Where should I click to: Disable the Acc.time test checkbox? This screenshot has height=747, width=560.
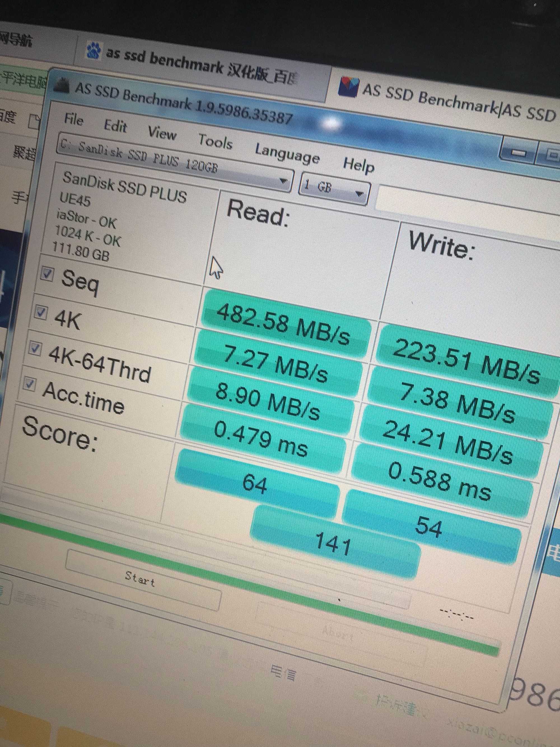click(x=30, y=384)
